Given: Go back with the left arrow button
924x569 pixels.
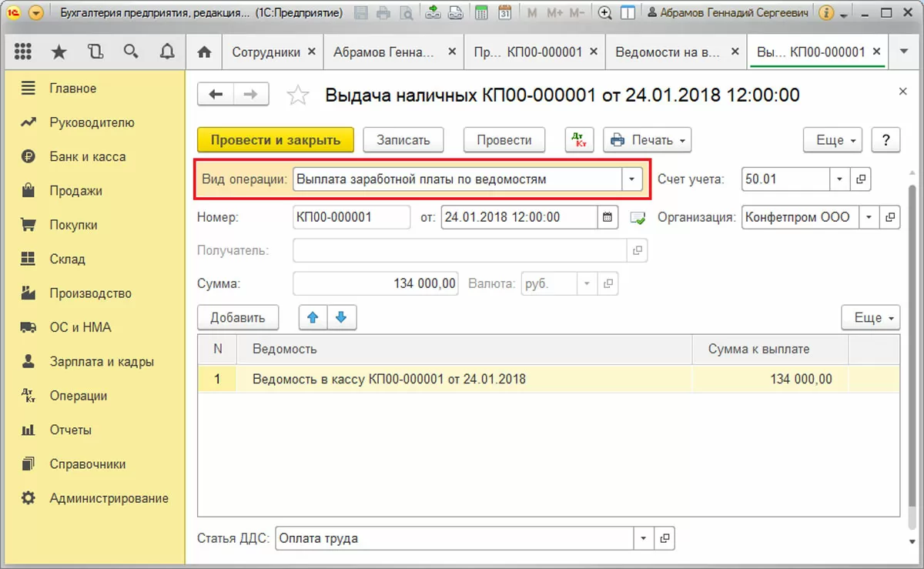Looking at the screenshot, I should tap(216, 94).
